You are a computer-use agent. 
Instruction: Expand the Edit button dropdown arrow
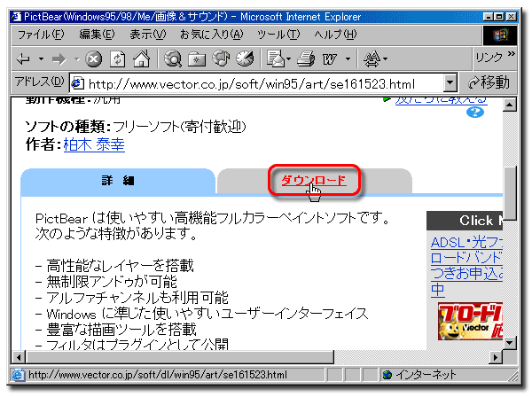(348, 59)
